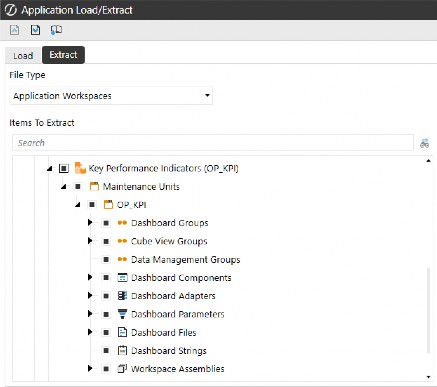Toggle the Maintenance Units checkbox
The width and height of the screenshot is (437, 387).
[x=78, y=186]
